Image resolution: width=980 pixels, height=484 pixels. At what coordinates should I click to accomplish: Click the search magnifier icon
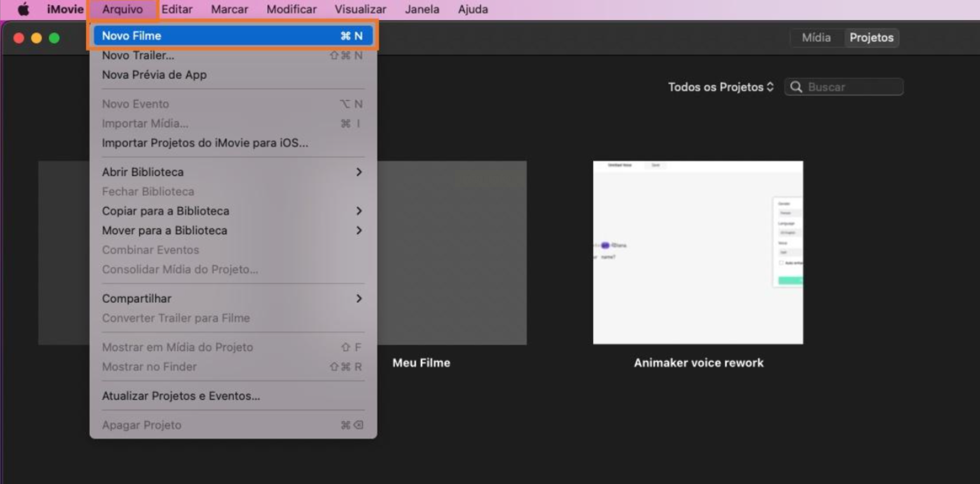796,87
